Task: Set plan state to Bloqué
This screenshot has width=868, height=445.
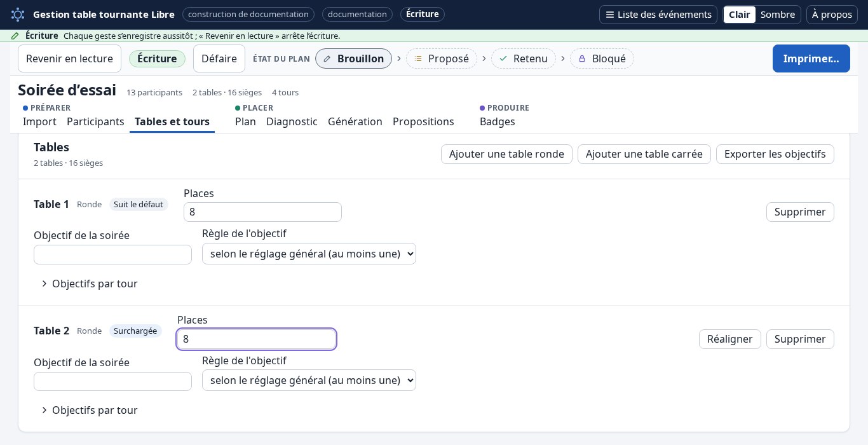Action: click(x=602, y=58)
